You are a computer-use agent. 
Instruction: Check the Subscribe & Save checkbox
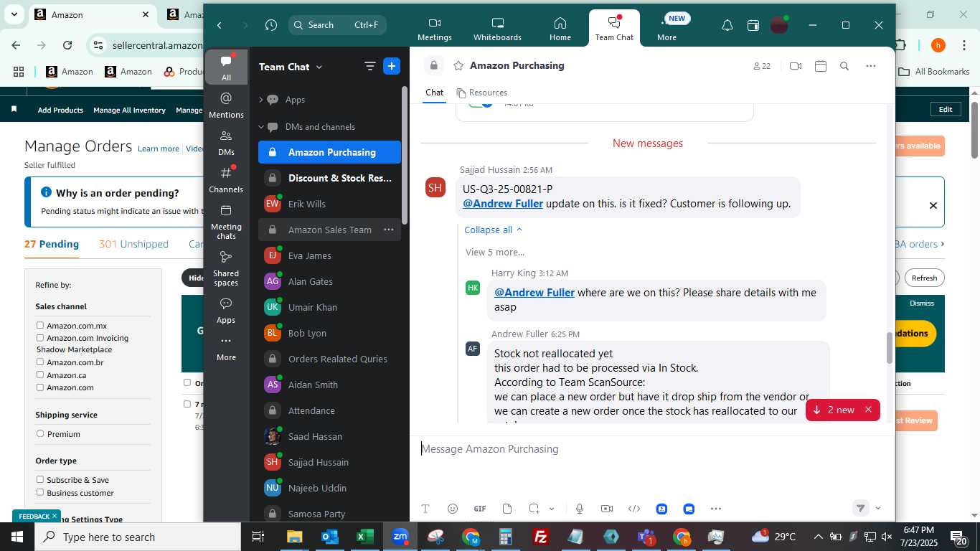coord(40,480)
